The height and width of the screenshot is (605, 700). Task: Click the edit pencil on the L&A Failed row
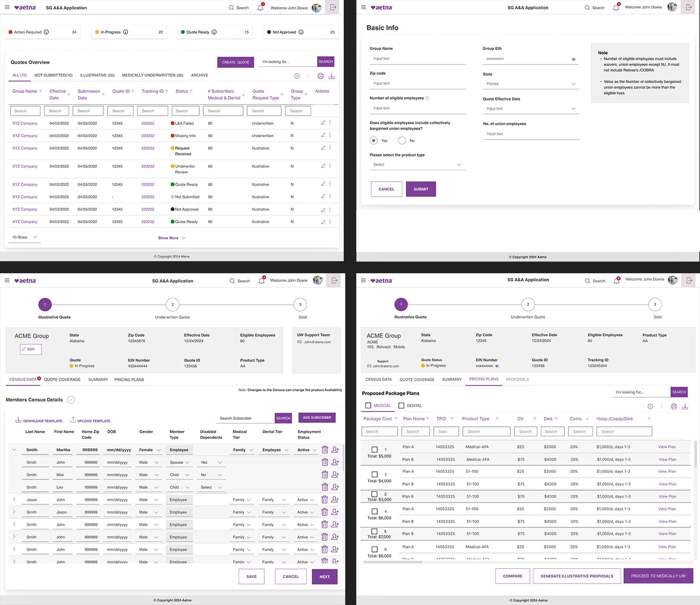[323, 123]
